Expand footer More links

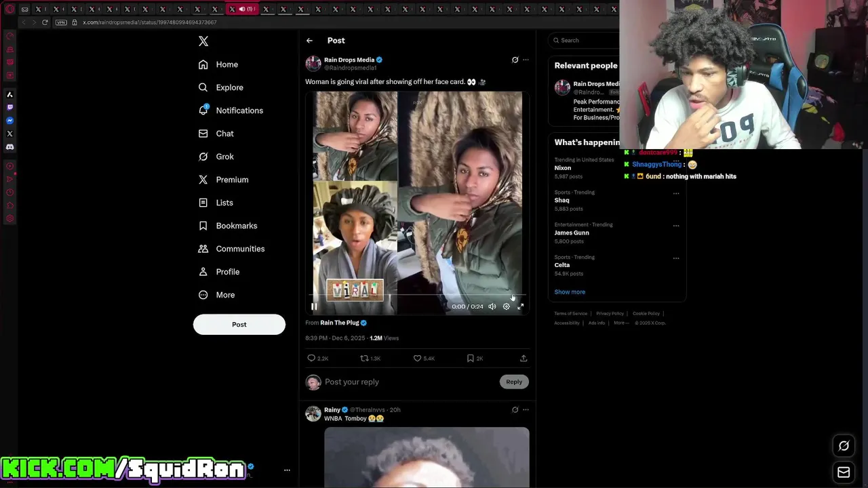coord(620,323)
